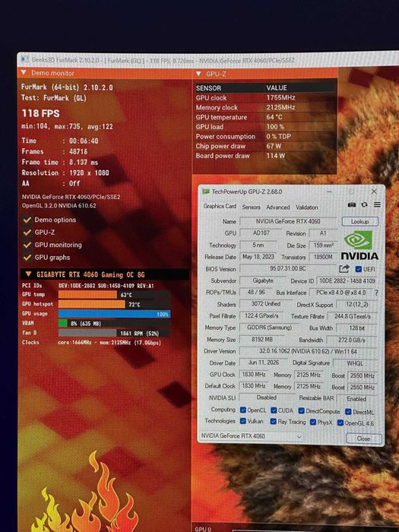
Task: Click the BIOS Version field
Action: [288, 268]
